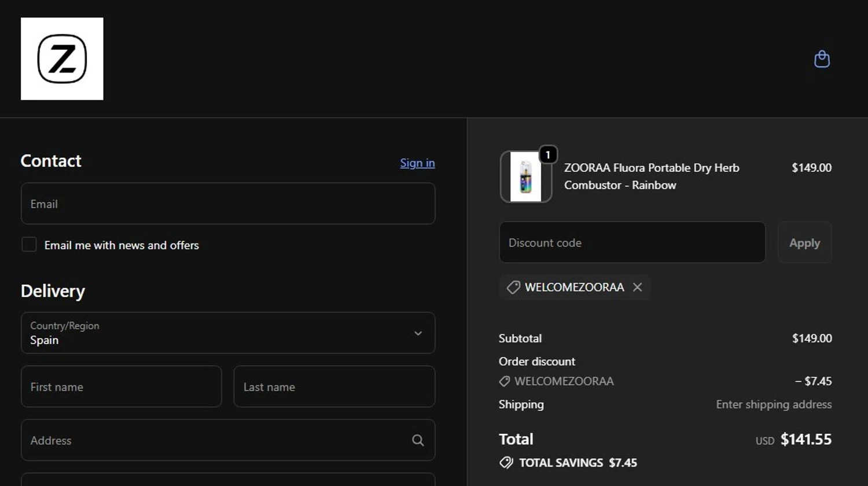Viewport: 868px width, 486px height.
Task: Focus the Email input field
Action: [x=228, y=204]
